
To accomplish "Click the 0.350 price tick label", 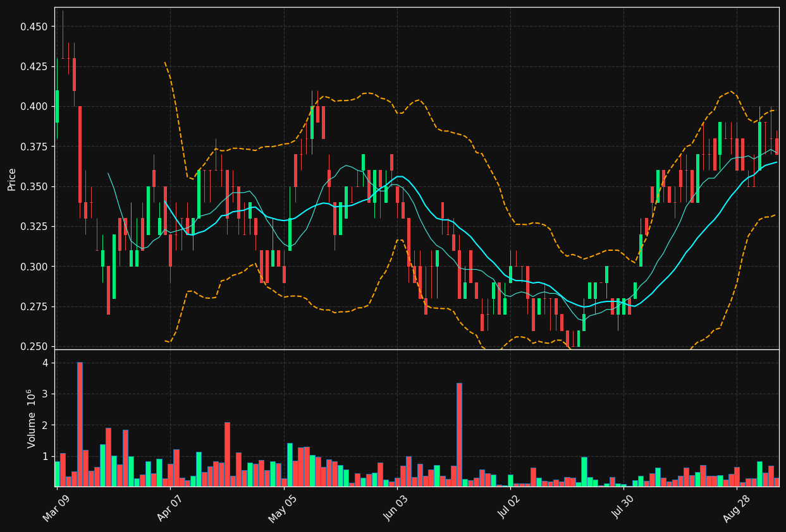I will click(33, 186).
